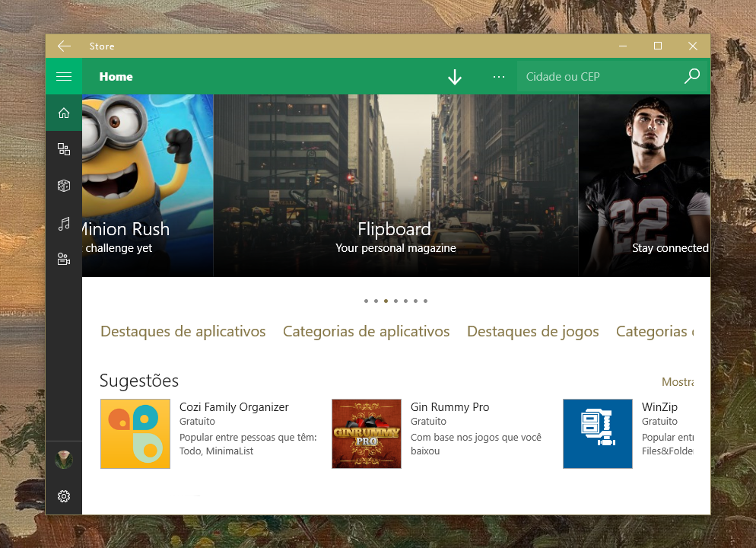Click the search magnifier icon
The image size is (756, 548).
pyautogui.click(x=692, y=76)
